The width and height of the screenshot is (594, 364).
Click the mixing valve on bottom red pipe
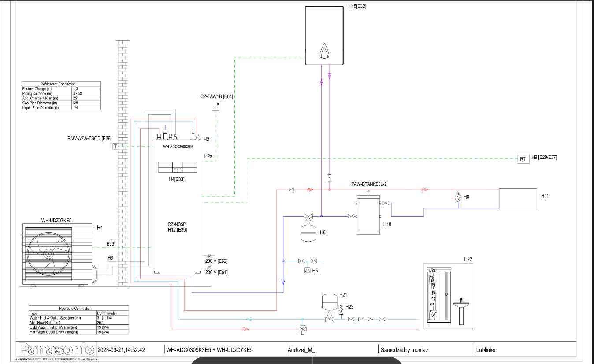(x=302, y=329)
